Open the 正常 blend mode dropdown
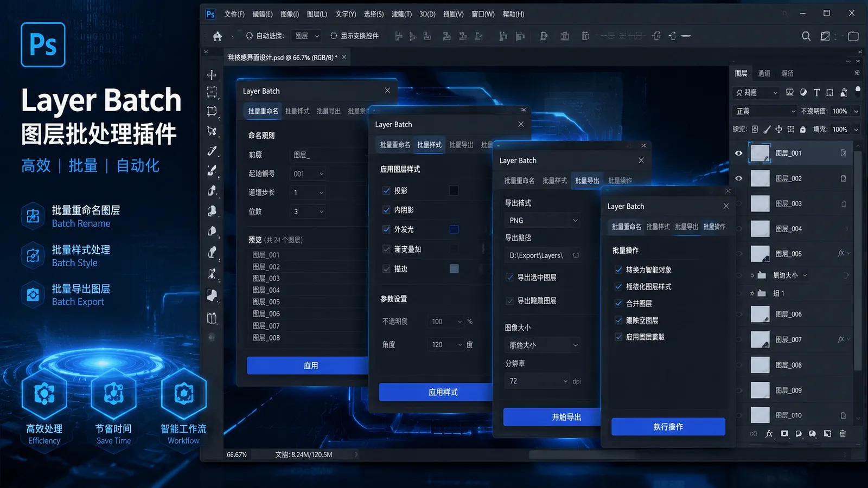 (765, 111)
